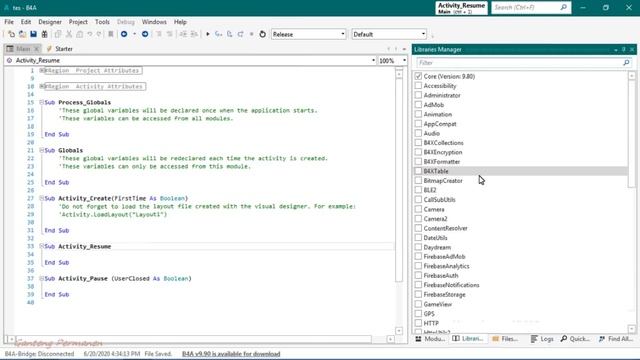This screenshot has width=640, height=360.
Task: Tick the GPS library checkbox
Action: [x=418, y=313]
